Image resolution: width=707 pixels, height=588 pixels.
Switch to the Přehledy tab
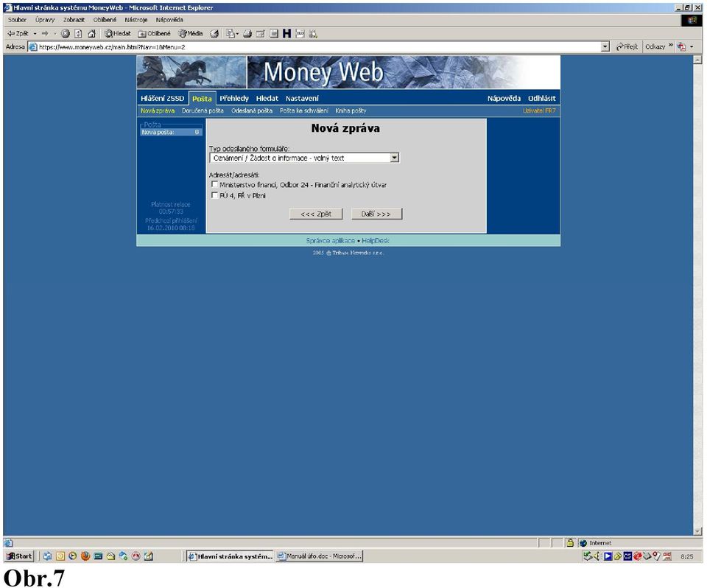pyautogui.click(x=234, y=99)
